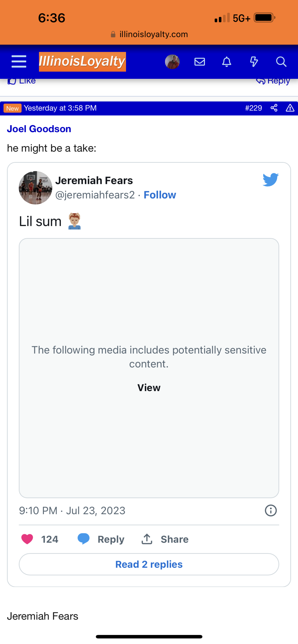This screenshot has width=298, height=644.
Task: Report post with warning triangle icon
Action: point(290,108)
